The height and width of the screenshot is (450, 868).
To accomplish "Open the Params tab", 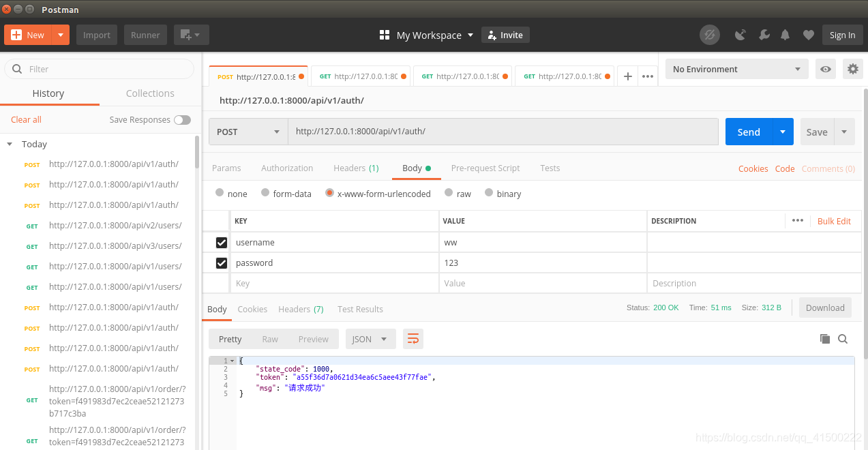I will (x=226, y=168).
